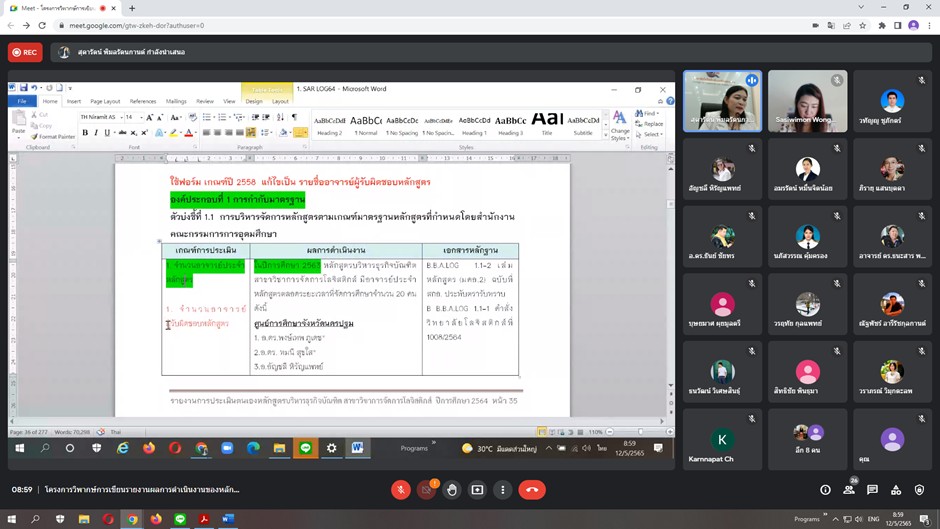940x529 pixels.
Task: Turn on the camera in Meet
Action: (x=426, y=490)
